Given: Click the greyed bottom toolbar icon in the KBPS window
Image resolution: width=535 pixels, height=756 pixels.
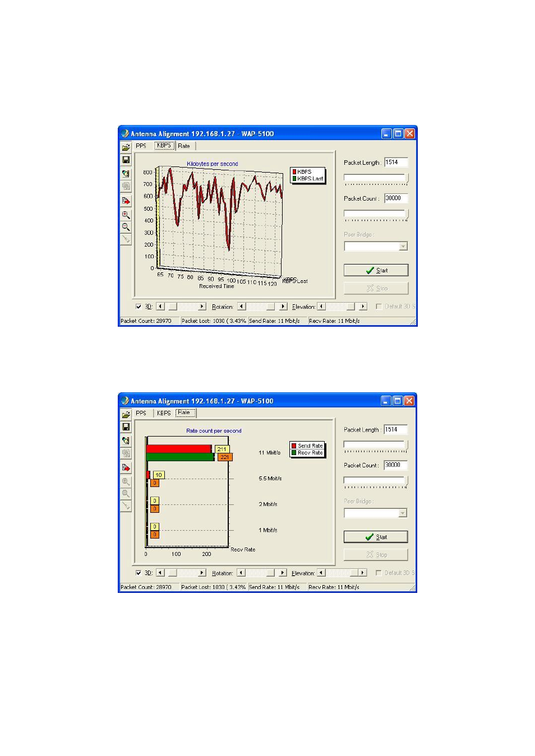Looking at the screenshot, I should [x=126, y=239].
